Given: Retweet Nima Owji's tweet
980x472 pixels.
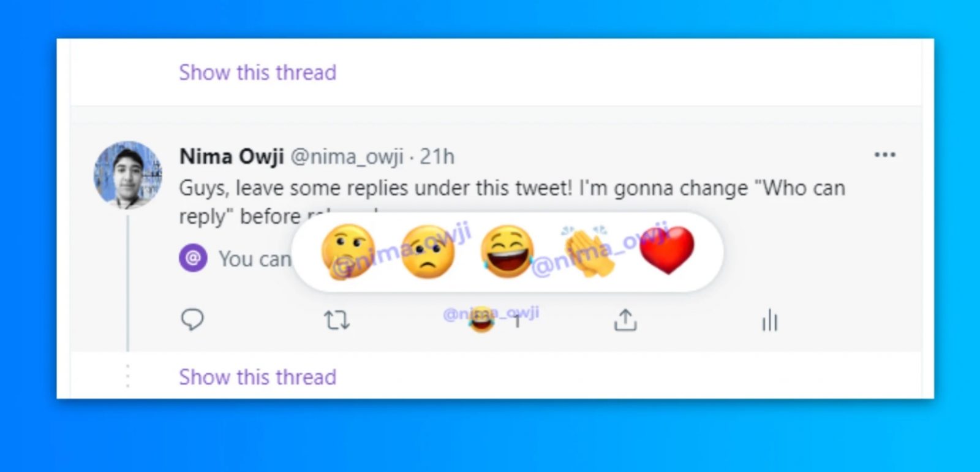Looking at the screenshot, I should tap(336, 320).
